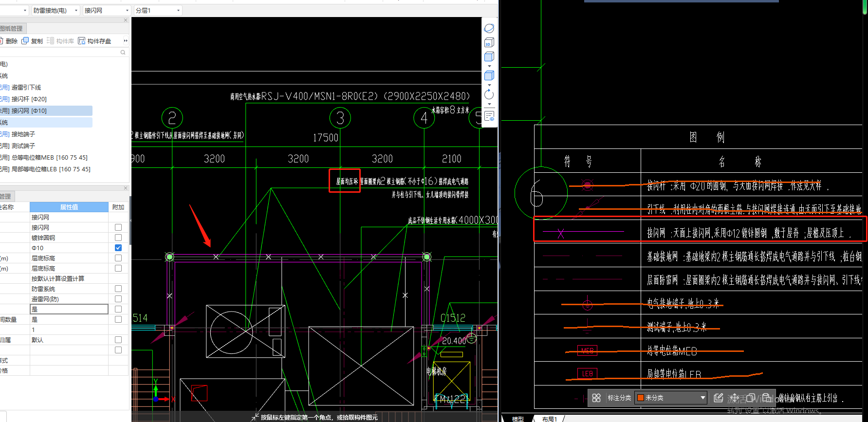Image resolution: width=868 pixels, height=422 pixels.
Task: Toggle 附加 checkbox for second 接闪网 row
Action: pyautogui.click(x=118, y=227)
